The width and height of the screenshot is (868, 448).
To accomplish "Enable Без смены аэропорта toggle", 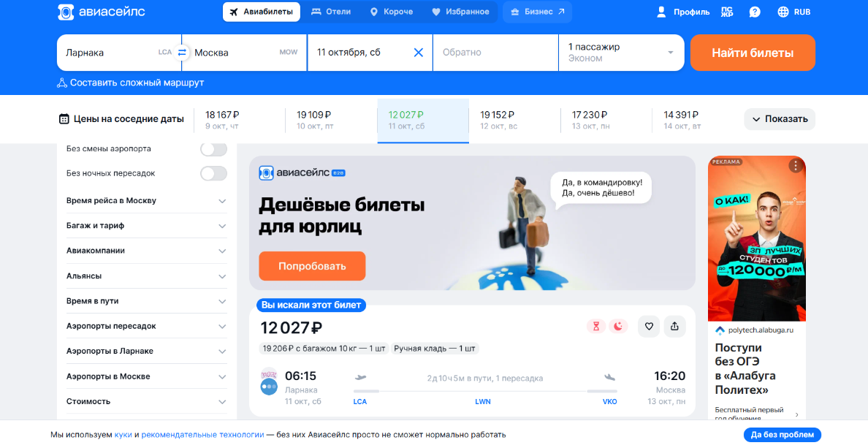I will [213, 149].
